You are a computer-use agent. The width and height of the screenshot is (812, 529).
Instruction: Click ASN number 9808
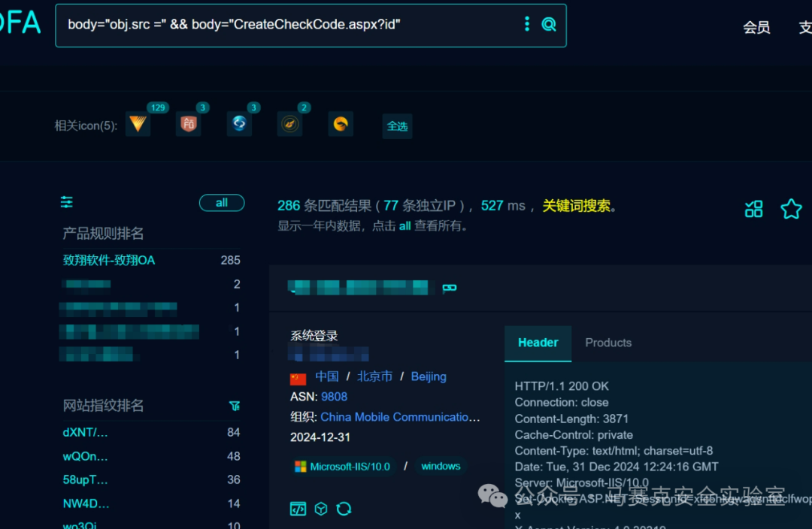(x=334, y=397)
